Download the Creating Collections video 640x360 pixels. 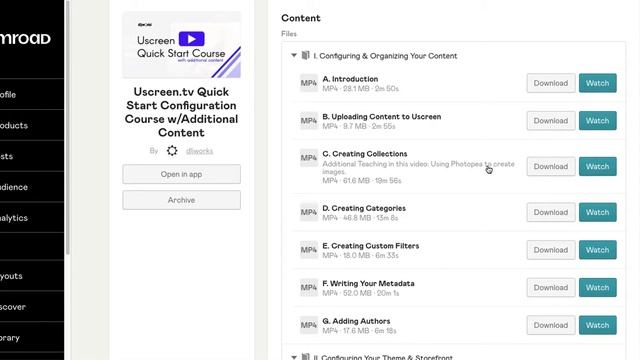[x=551, y=167]
